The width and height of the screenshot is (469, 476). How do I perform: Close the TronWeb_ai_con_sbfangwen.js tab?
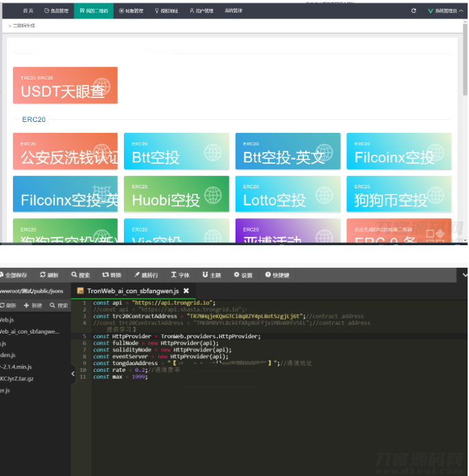point(186,291)
